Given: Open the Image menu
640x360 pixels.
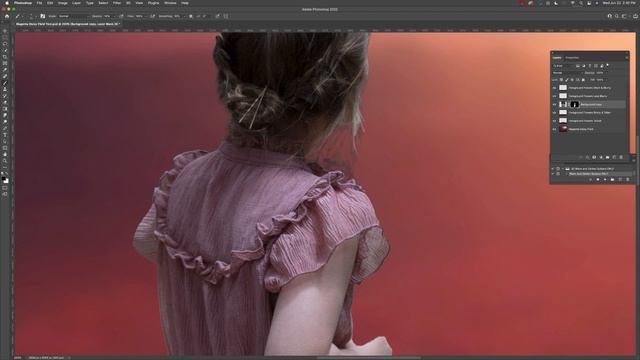Looking at the screenshot, I should pyautogui.click(x=62, y=3).
